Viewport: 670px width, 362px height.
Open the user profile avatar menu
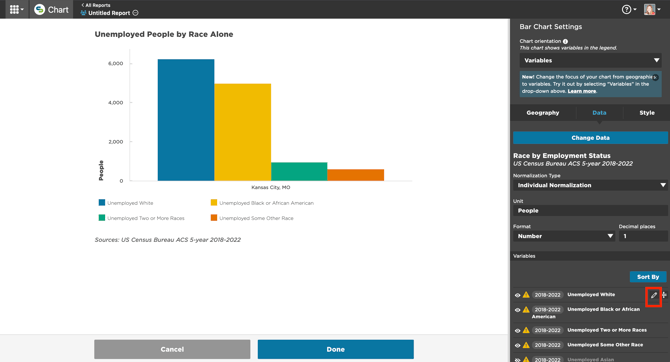coord(652,9)
